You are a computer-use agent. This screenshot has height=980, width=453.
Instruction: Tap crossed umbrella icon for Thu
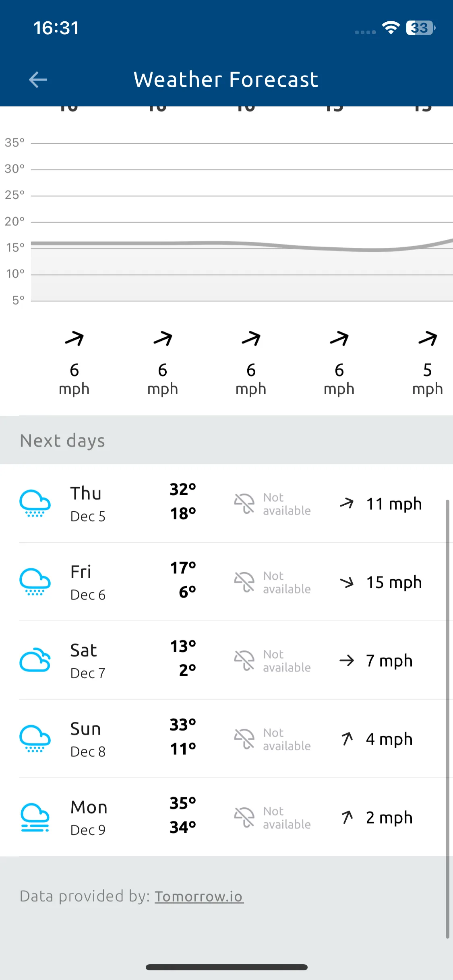[x=244, y=504]
